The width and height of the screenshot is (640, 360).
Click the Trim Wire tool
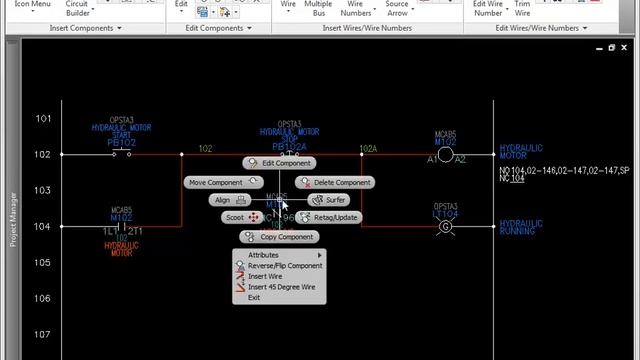[522, 8]
